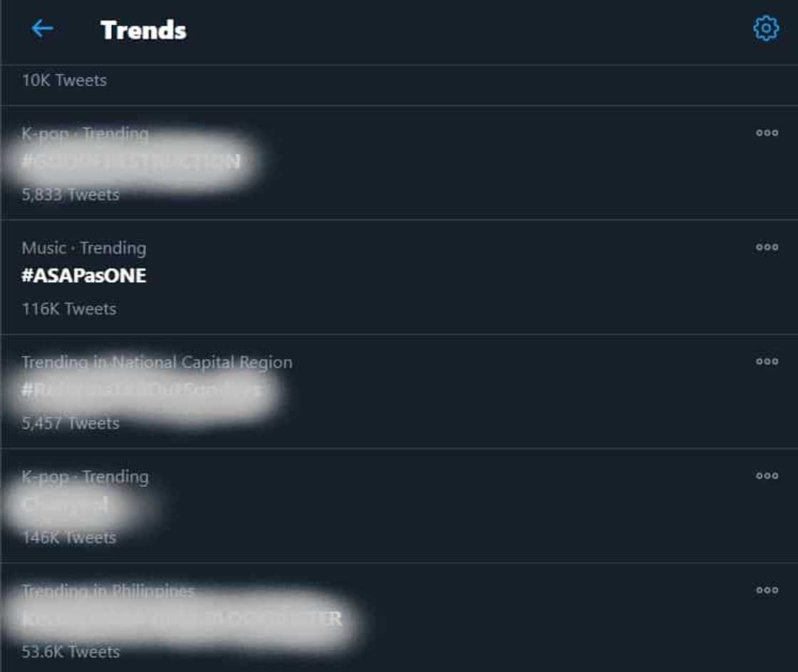
Task: Click the 146K Tweets count
Action: coord(69,538)
